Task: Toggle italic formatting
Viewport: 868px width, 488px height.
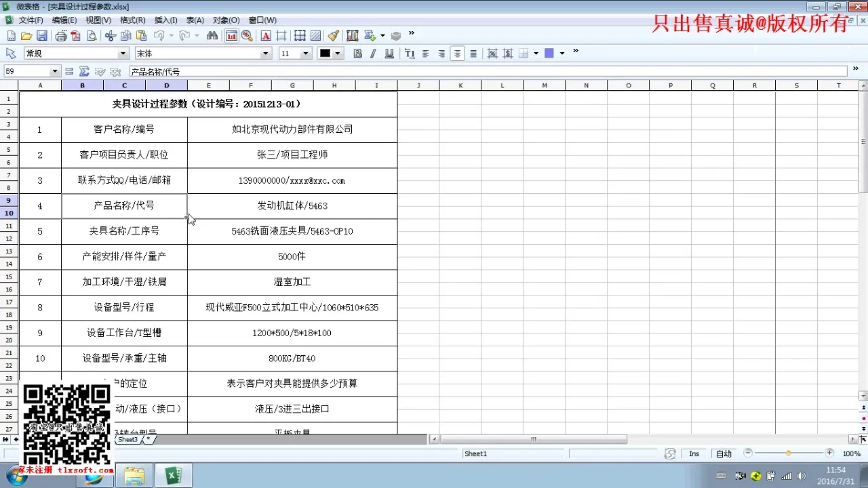Action: click(x=374, y=53)
